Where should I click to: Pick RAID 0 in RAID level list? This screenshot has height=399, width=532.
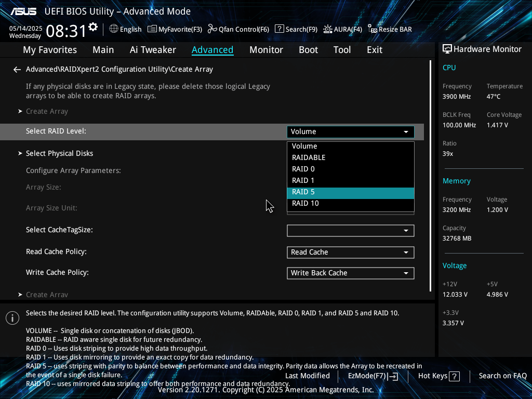(350, 169)
